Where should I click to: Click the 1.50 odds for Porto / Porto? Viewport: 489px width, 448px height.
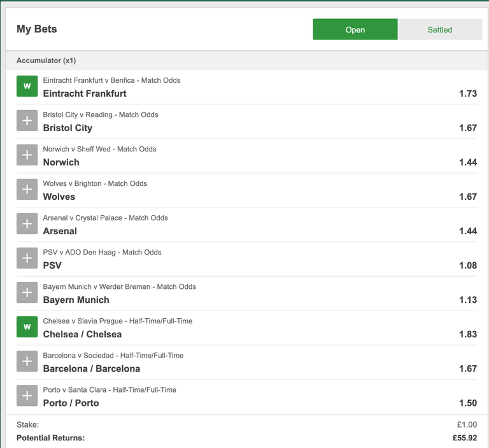click(x=468, y=403)
